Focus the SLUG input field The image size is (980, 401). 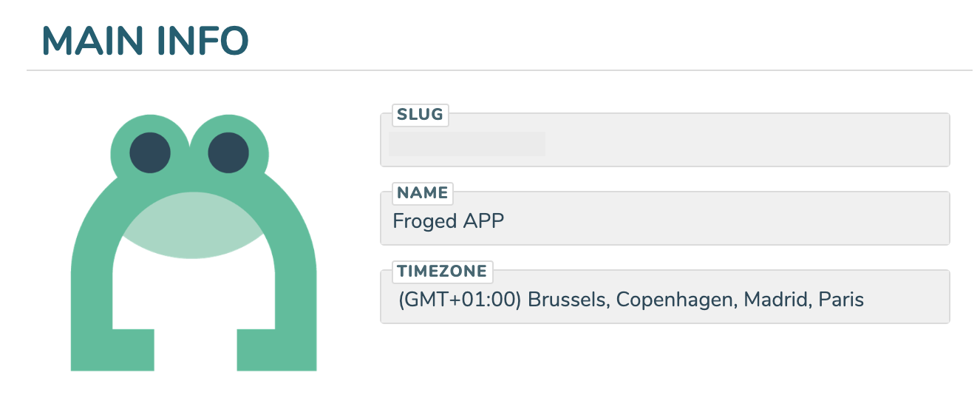click(x=664, y=140)
